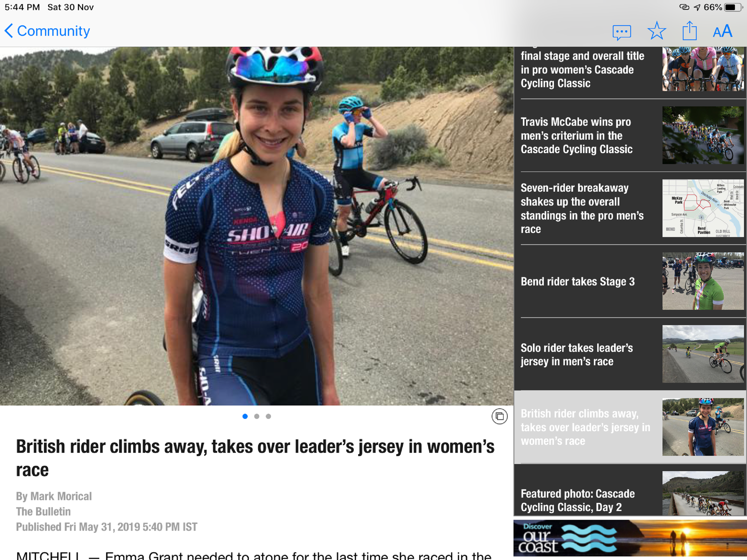Open Solo rider takes leader's jersey story
The width and height of the screenshot is (747, 560).
pos(630,354)
